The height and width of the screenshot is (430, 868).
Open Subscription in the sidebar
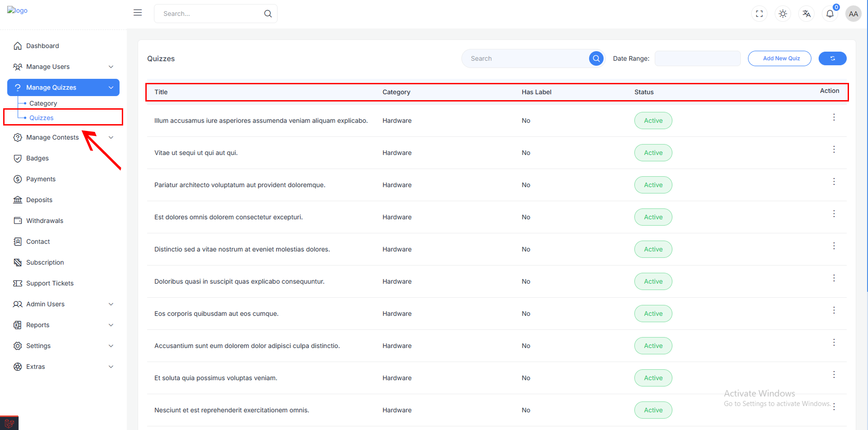63,262
